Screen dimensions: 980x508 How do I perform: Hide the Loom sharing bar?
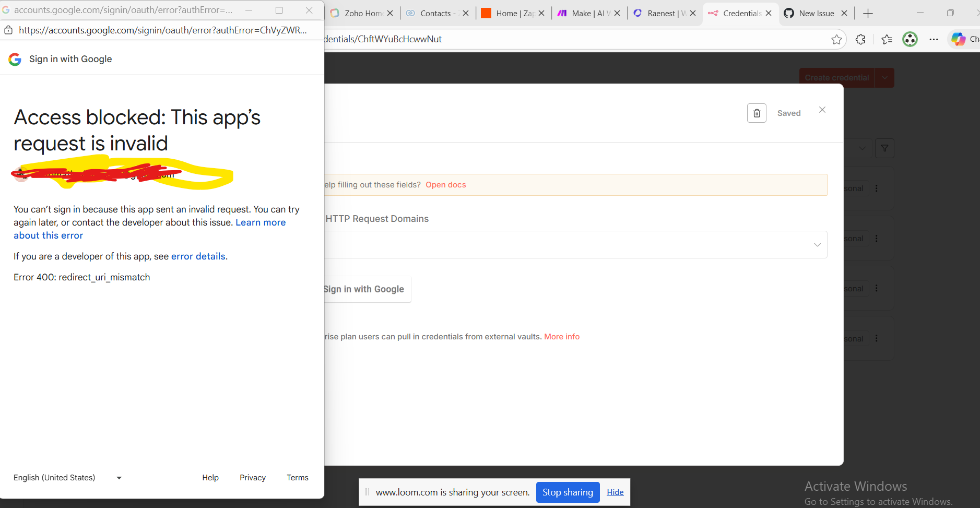click(x=615, y=492)
